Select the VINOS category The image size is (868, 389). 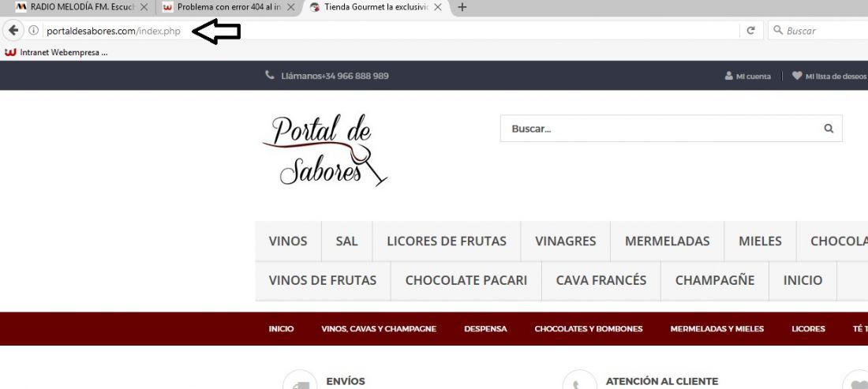[x=288, y=241]
